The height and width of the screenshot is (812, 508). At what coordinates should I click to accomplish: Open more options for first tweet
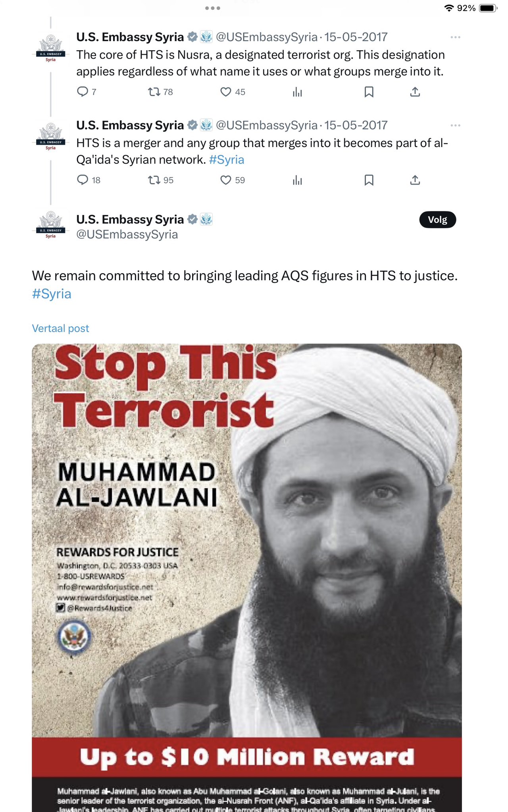(455, 37)
